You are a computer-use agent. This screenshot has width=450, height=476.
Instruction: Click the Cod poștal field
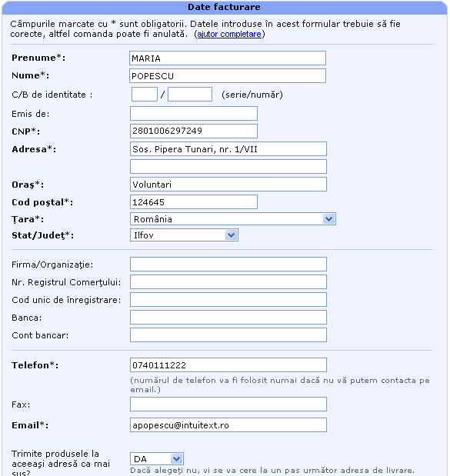click(194, 202)
